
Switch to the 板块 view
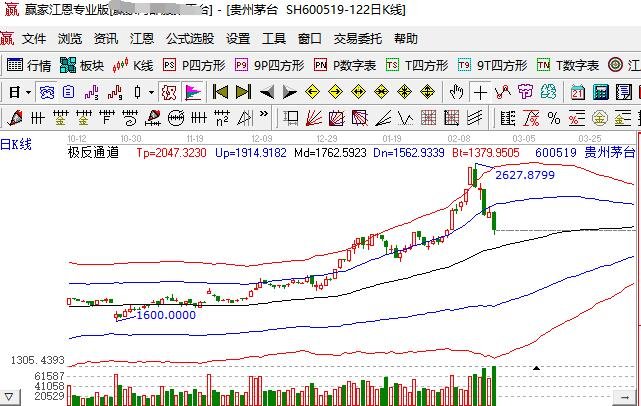82,65
